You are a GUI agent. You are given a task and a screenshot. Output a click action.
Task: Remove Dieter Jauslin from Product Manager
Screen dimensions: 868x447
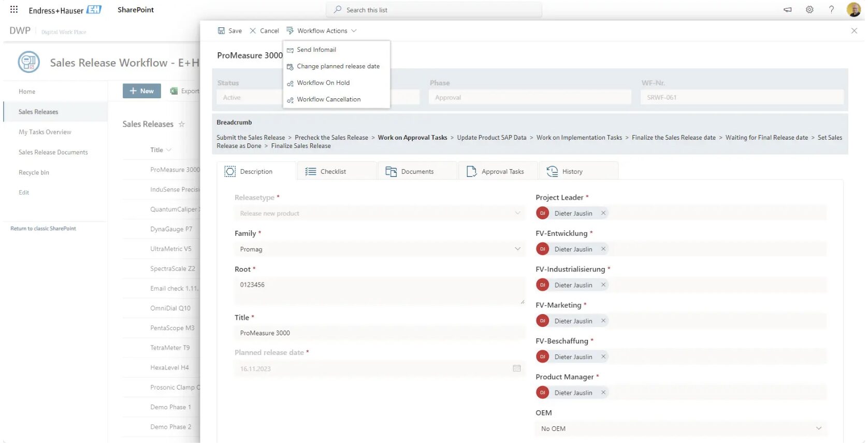pyautogui.click(x=603, y=393)
